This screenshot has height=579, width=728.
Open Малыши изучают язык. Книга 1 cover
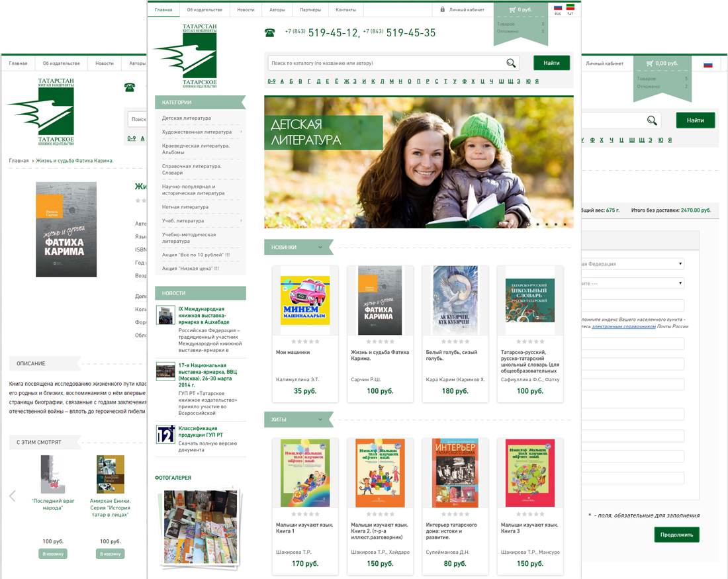tap(305, 472)
